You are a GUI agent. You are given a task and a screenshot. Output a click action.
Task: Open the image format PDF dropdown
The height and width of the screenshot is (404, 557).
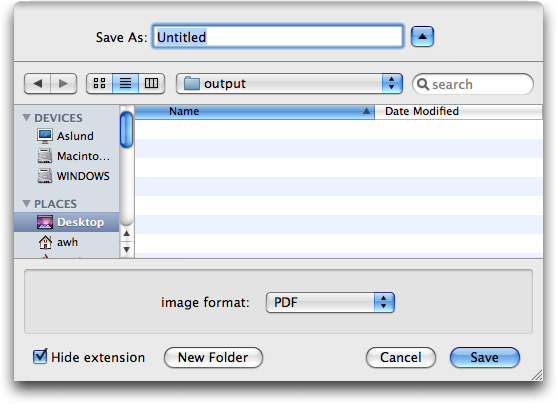330,302
